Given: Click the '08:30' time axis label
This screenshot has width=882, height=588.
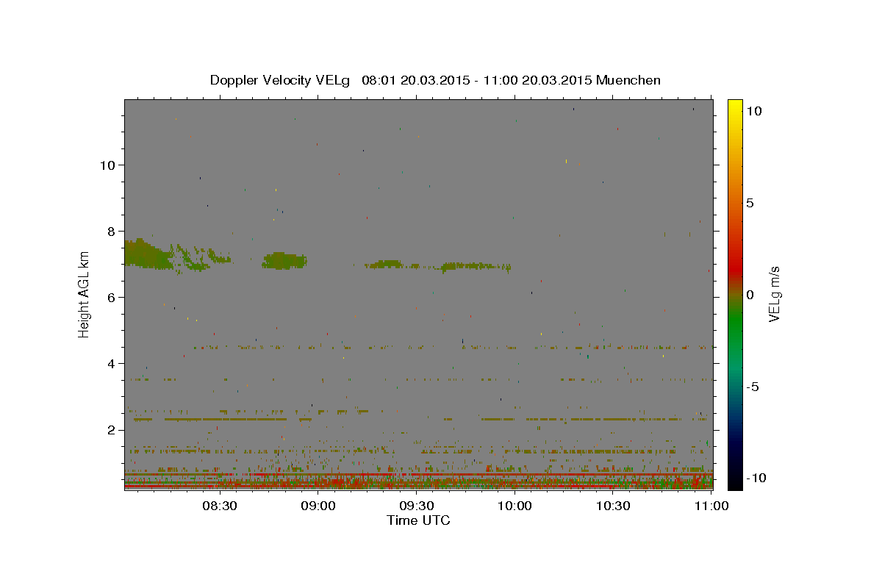Looking at the screenshot, I should tap(220, 506).
